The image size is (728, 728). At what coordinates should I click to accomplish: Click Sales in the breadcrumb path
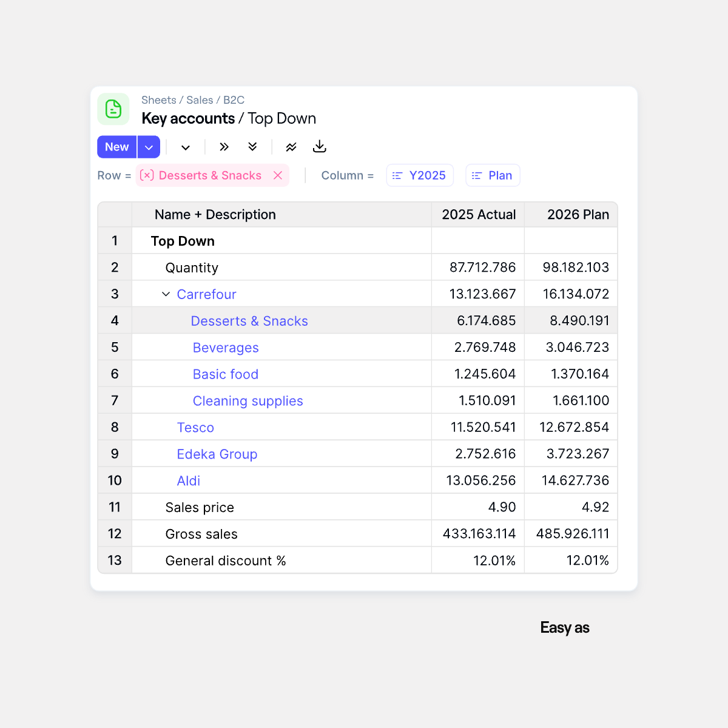(x=200, y=100)
